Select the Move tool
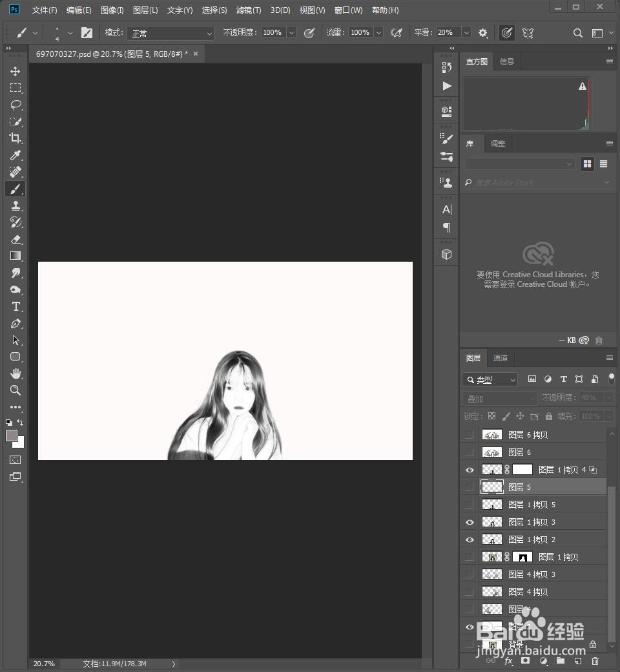 (x=15, y=71)
